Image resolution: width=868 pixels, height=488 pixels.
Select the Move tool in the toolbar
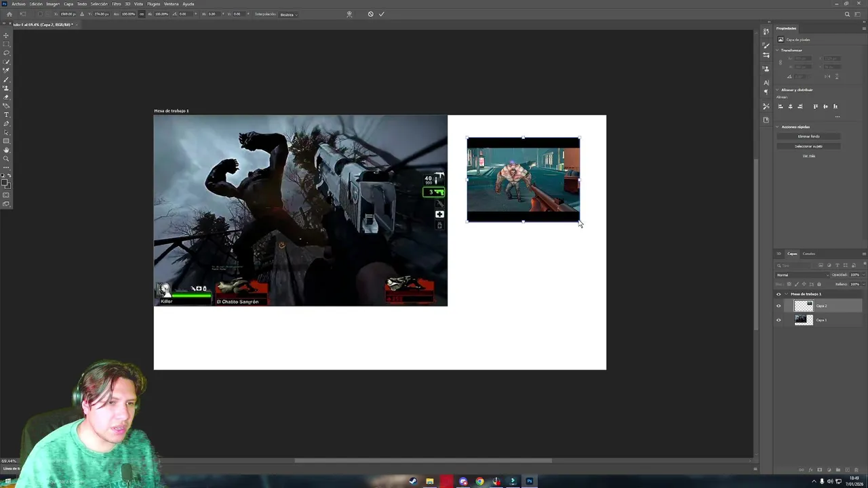point(6,35)
